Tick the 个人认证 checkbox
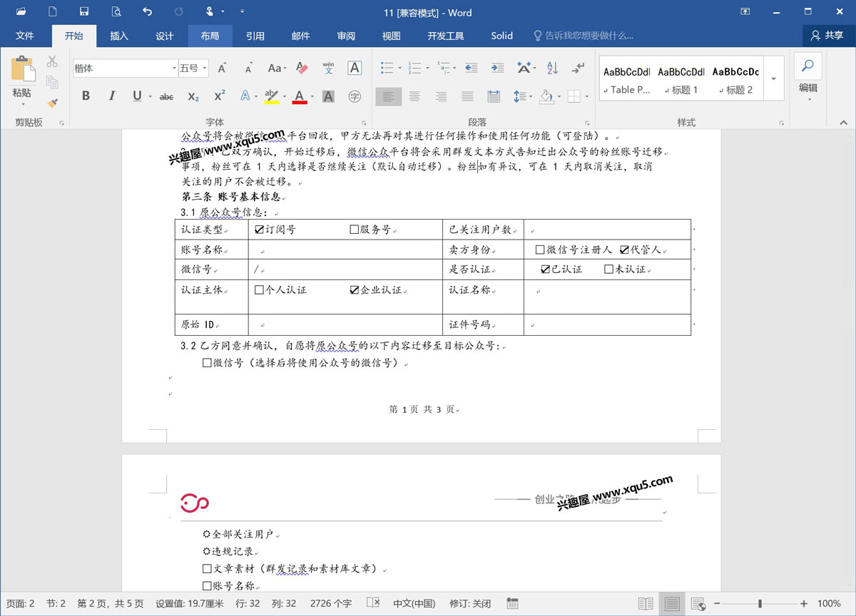The width and height of the screenshot is (856, 616). (x=259, y=290)
